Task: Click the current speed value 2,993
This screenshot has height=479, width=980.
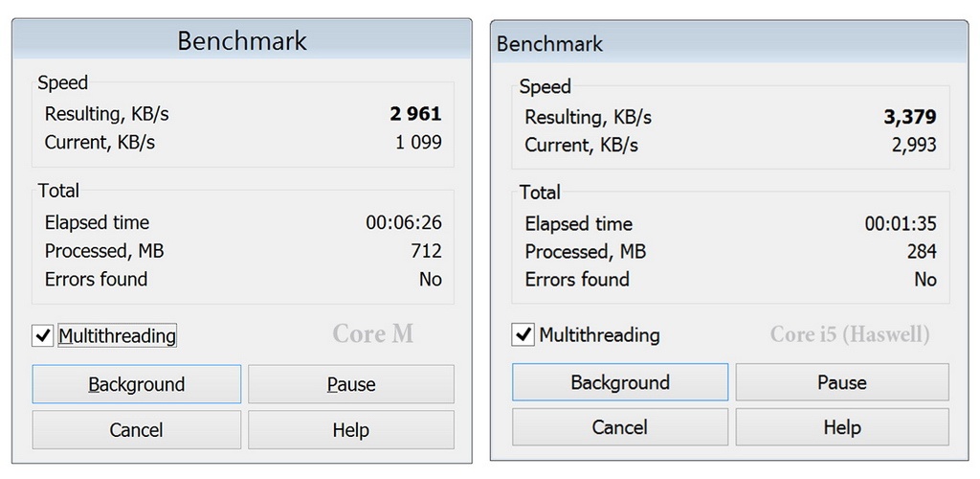Action: tap(912, 146)
